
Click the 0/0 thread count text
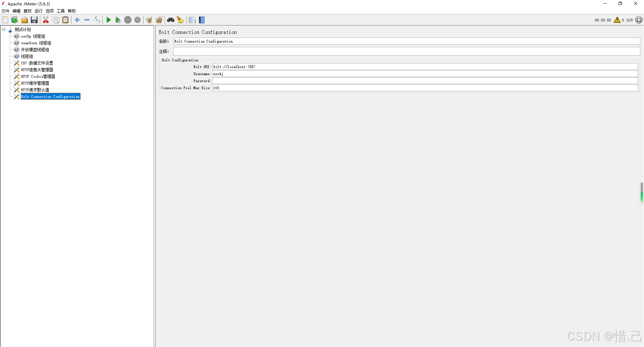pyautogui.click(x=630, y=20)
